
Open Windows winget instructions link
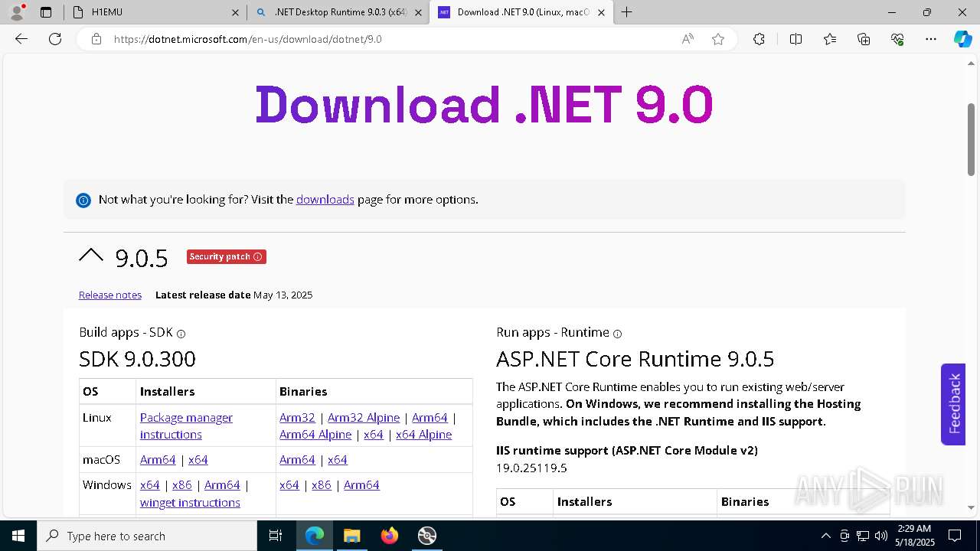point(190,503)
